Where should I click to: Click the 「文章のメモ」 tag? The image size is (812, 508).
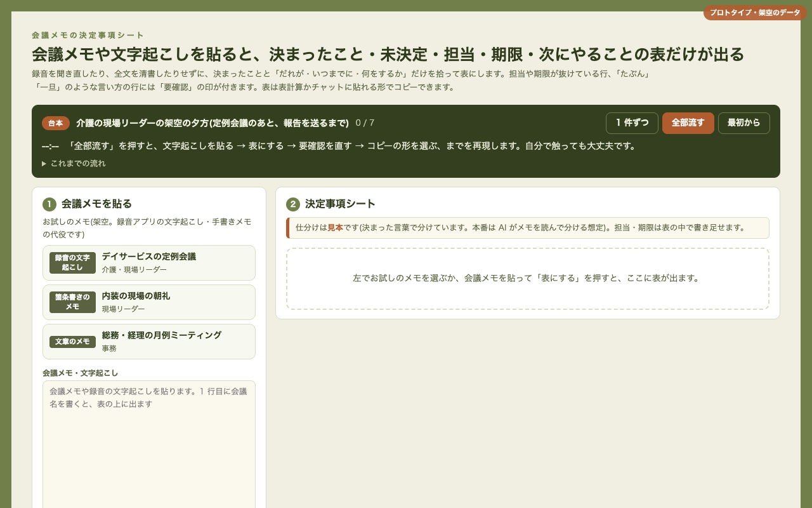[x=72, y=342]
